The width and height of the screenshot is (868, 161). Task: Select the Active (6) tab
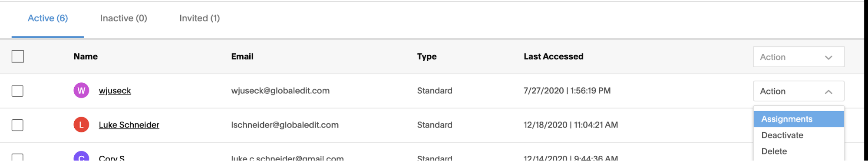pyautogui.click(x=48, y=18)
